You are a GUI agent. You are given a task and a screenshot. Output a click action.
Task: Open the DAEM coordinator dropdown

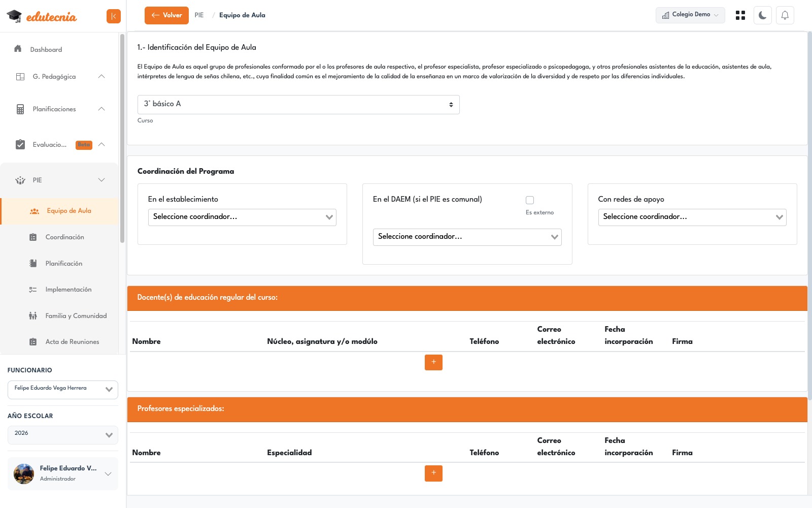pos(467,237)
